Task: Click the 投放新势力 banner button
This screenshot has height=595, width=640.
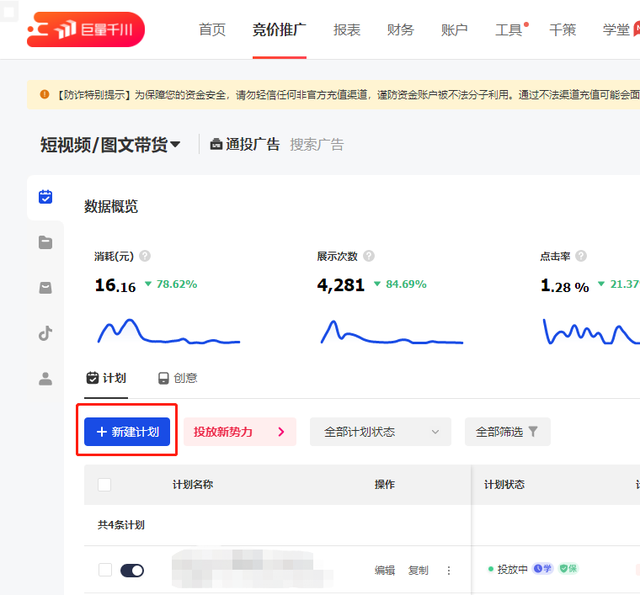Action: click(240, 431)
